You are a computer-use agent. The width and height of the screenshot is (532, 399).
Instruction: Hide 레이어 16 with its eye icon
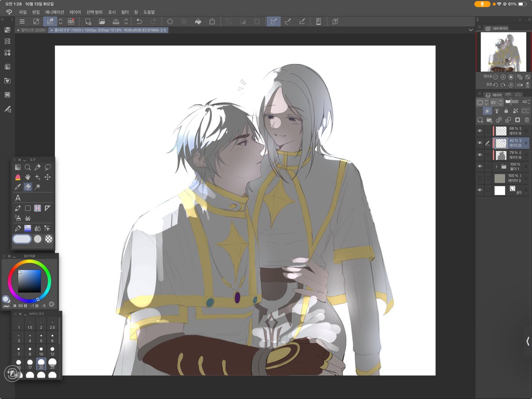(480, 155)
